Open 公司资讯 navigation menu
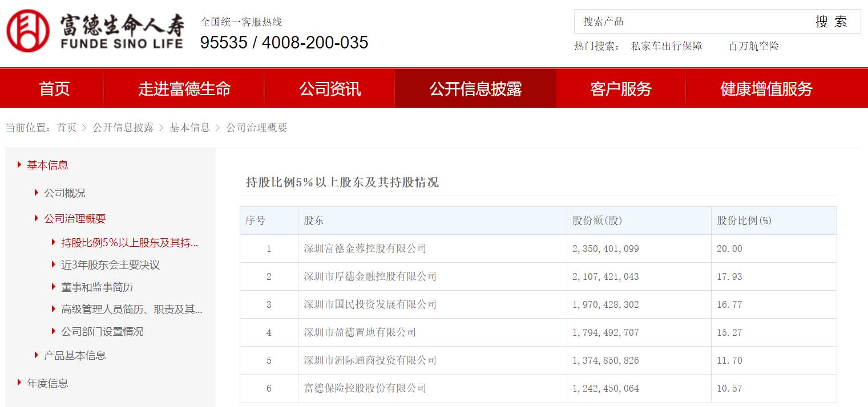 [330, 88]
